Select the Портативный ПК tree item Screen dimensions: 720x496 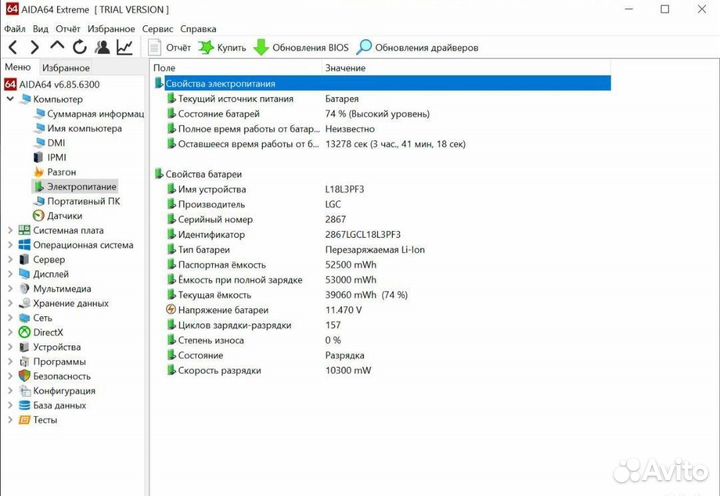tap(77, 201)
